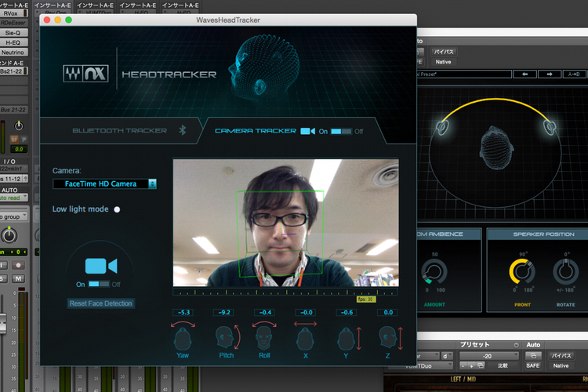
Task: Click the automation enable icon above SAFE
Action: pyautogui.click(x=533, y=355)
